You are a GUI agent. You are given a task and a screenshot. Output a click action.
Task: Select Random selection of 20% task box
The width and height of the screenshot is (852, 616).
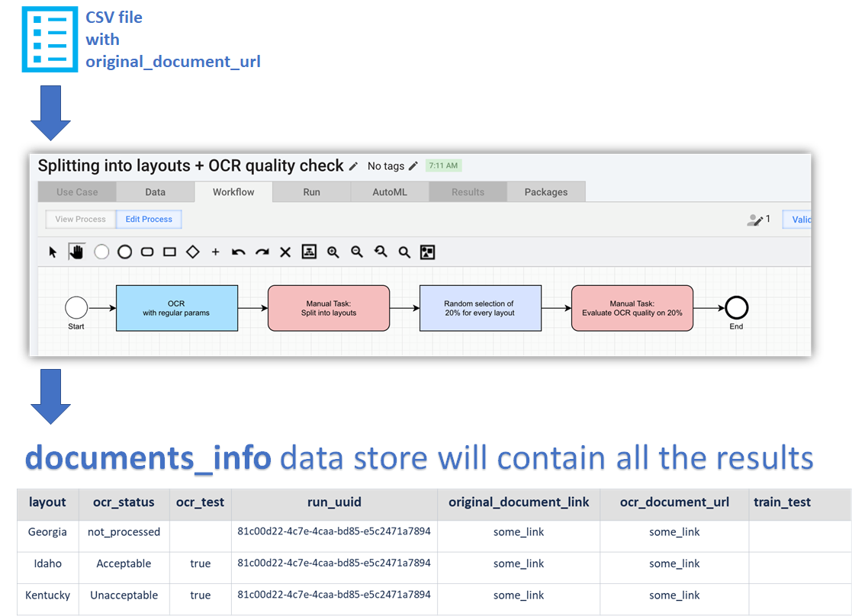[481, 308]
